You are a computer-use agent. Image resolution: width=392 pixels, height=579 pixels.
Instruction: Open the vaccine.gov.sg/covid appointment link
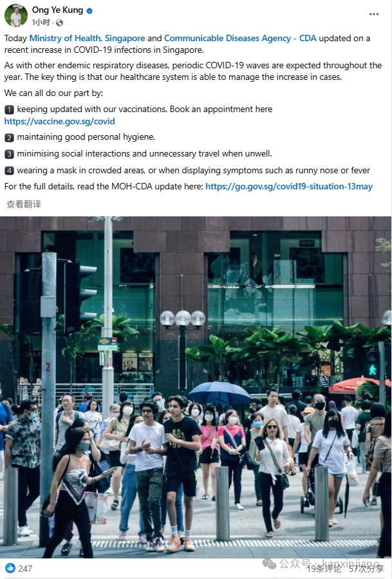tap(59, 121)
